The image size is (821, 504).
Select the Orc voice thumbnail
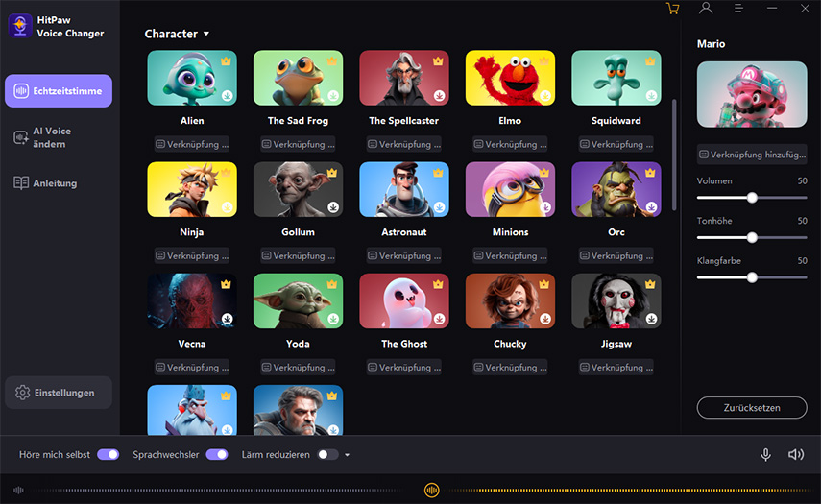coord(616,189)
